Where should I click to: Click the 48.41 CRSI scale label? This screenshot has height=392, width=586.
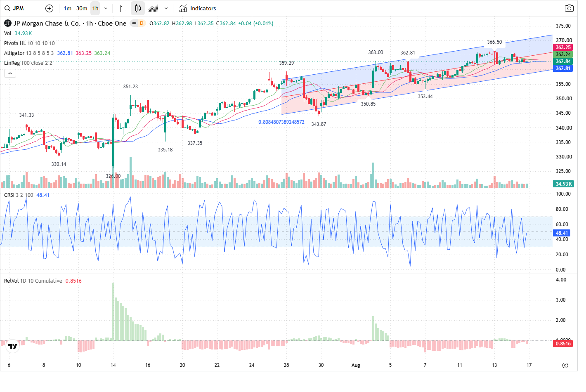pos(562,233)
